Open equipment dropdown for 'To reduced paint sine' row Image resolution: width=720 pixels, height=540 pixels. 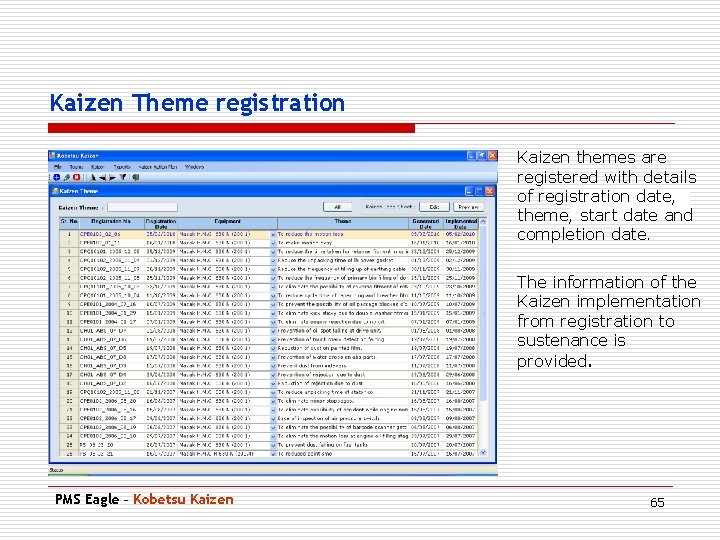[x=273, y=454]
